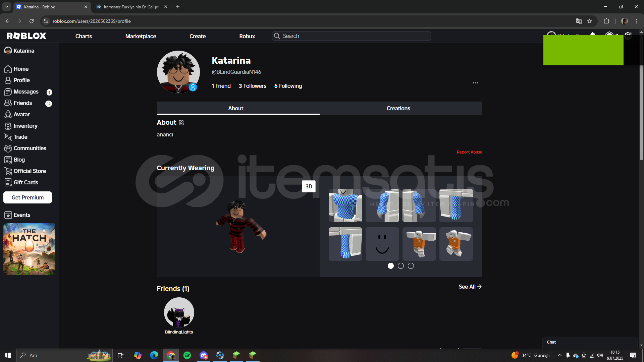
Task: Open Roblox settings gear icon
Action: (x=628, y=35)
